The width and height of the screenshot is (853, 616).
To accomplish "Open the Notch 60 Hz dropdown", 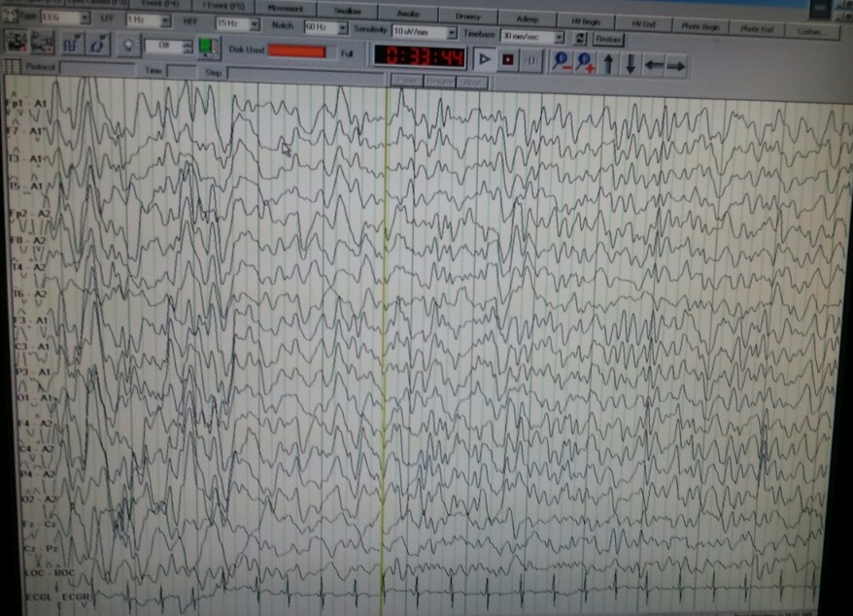I will (343, 28).
